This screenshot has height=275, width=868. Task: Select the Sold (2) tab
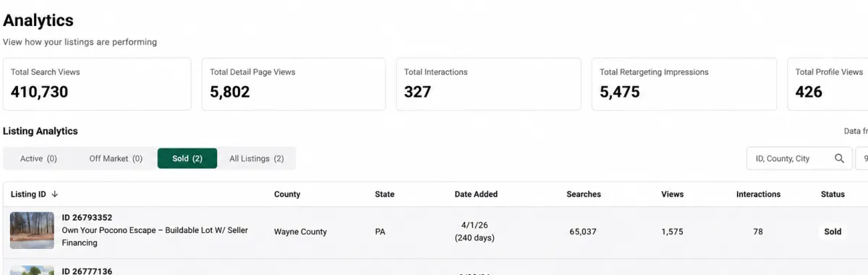[187, 158]
